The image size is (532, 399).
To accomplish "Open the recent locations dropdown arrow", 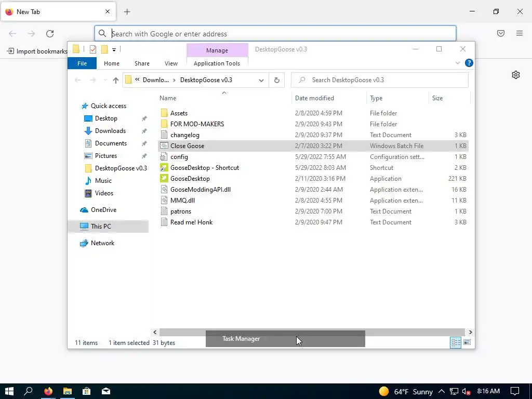I will (105, 80).
